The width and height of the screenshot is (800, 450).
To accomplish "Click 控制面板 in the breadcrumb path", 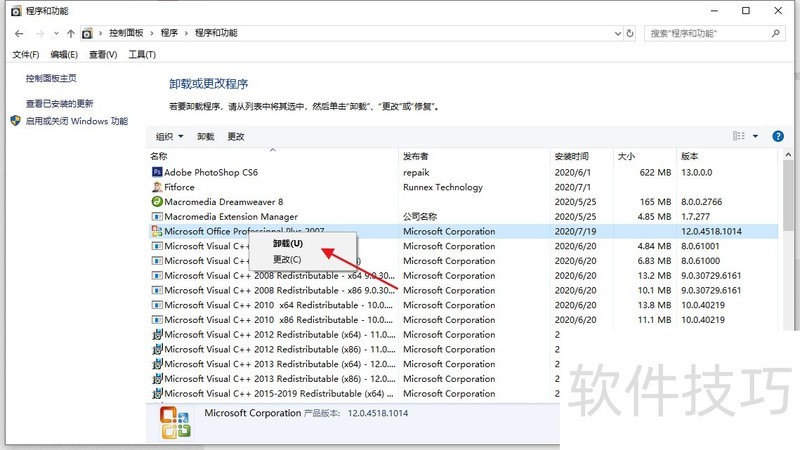I will click(126, 33).
